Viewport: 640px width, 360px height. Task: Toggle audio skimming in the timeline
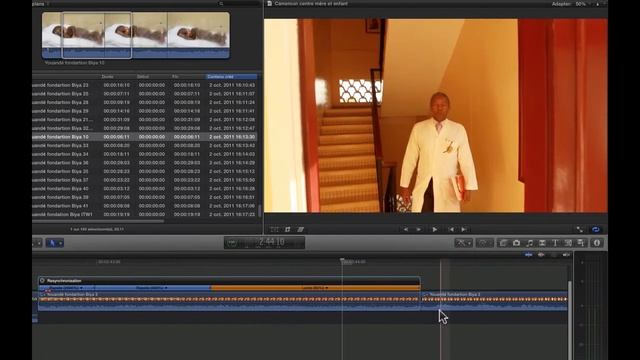tap(541, 255)
